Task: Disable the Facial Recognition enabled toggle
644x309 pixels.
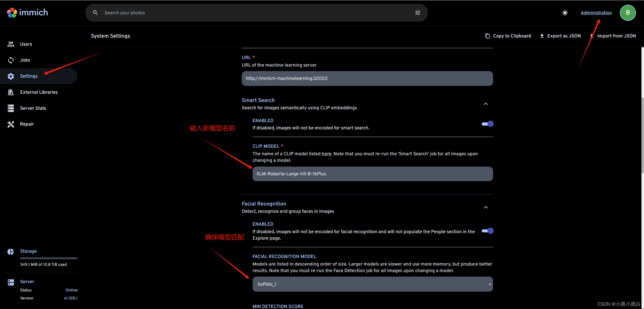Action: tap(487, 231)
